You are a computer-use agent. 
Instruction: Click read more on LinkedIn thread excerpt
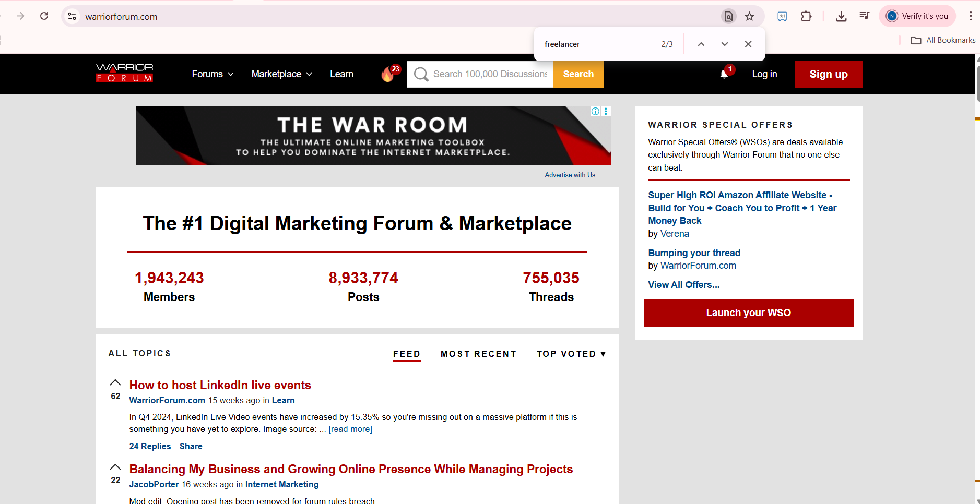[350, 429]
